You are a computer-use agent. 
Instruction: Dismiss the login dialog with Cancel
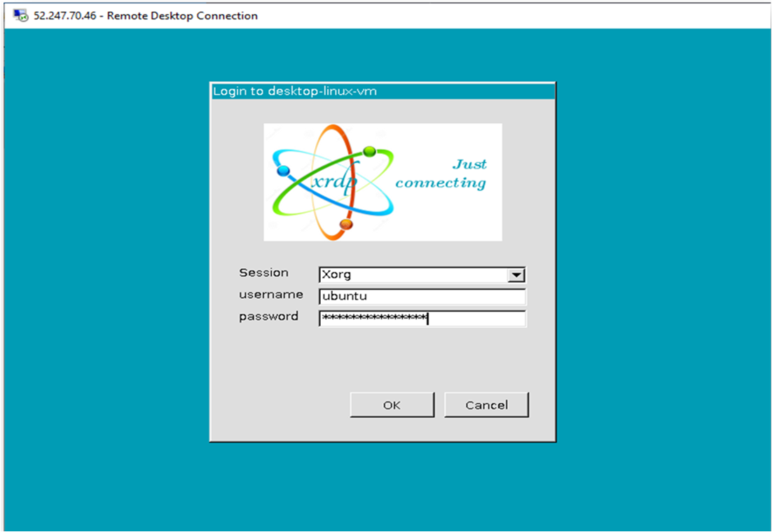pyautogui.click(x=486, y=405)
